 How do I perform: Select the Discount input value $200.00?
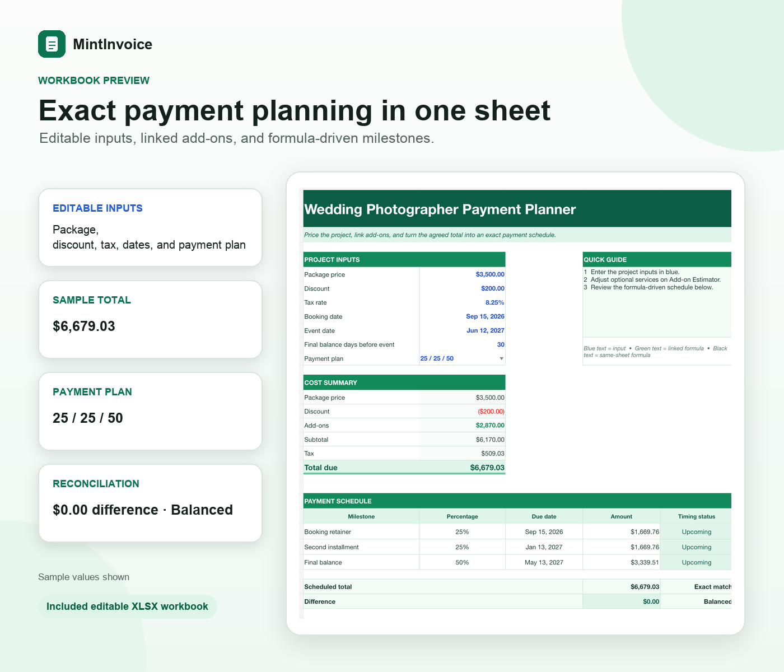click(493, 288)
